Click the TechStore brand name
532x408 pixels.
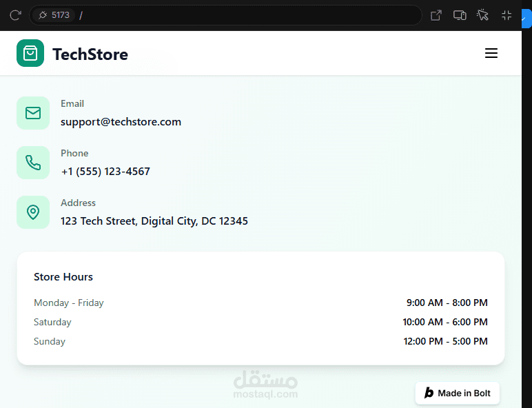point(90,54)
